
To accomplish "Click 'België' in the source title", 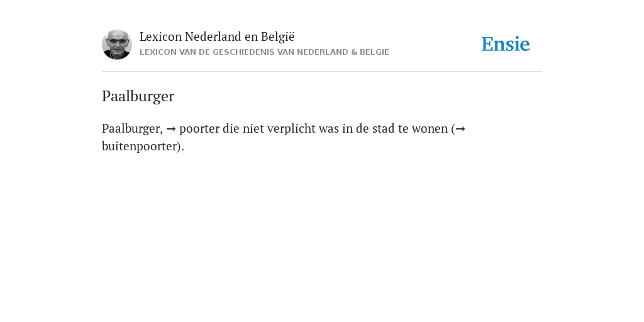I will [277, 37].
